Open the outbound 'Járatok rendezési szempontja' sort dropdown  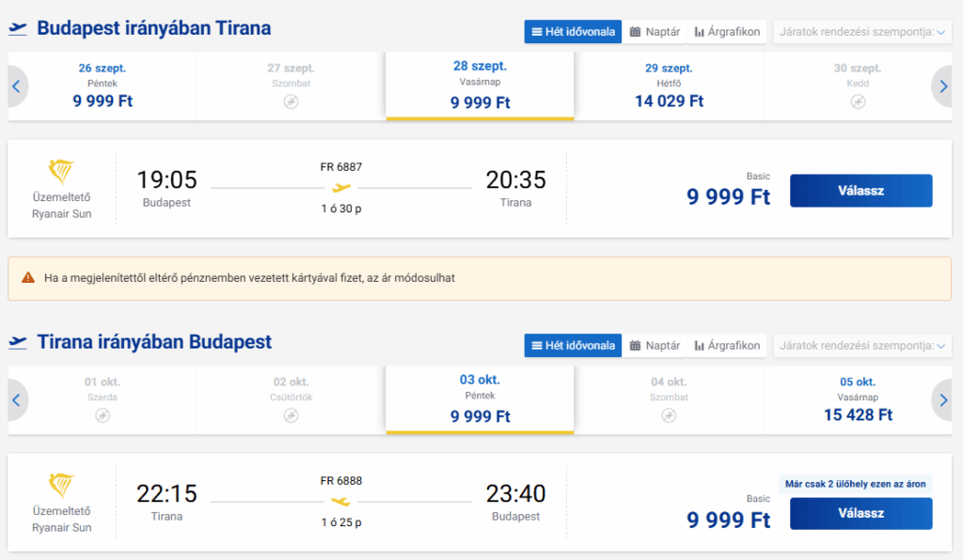point(862,32)
